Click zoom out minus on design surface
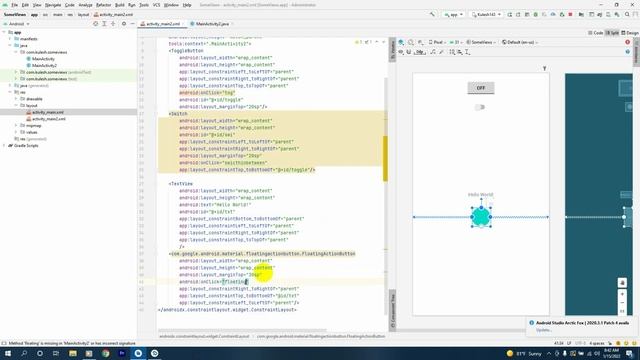 [622, 302]
